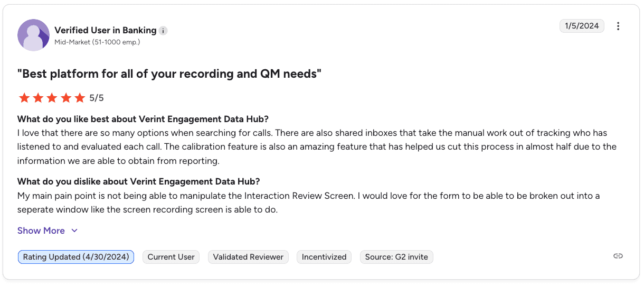Click the first star of the rating
The width and height of the screenshot is (644, 285).
(x=24, y=98)
